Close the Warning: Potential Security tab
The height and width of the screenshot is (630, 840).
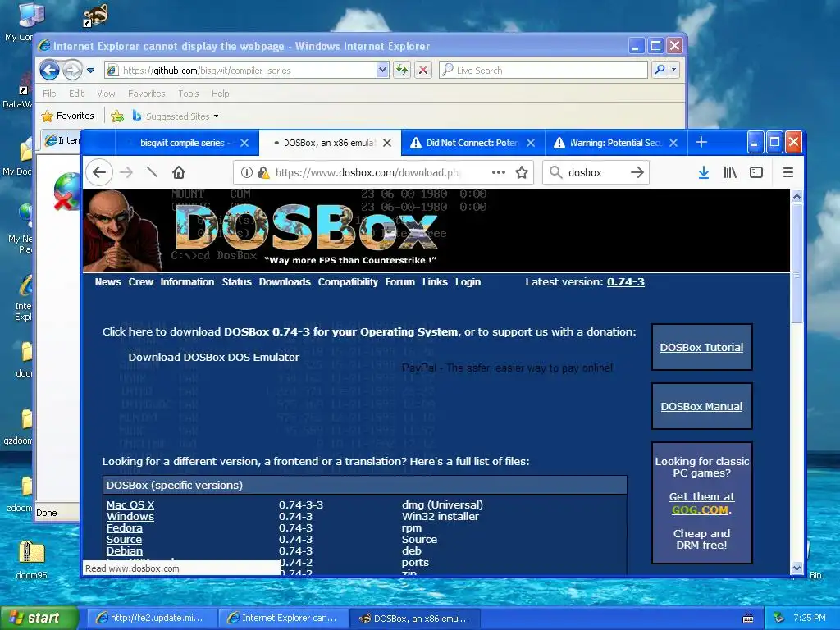coord(674,143)
